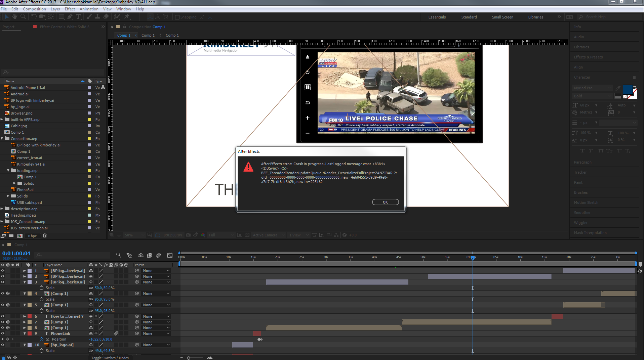Screen dimensions: 644x360
Task: Select the Unified Camera tool
Action: 42,16
